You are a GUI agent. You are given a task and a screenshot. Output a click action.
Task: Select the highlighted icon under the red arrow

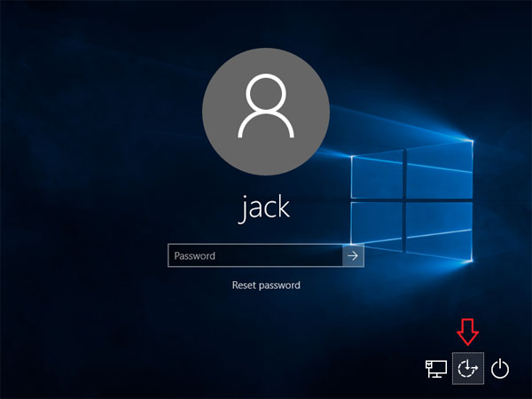point(467,368)
